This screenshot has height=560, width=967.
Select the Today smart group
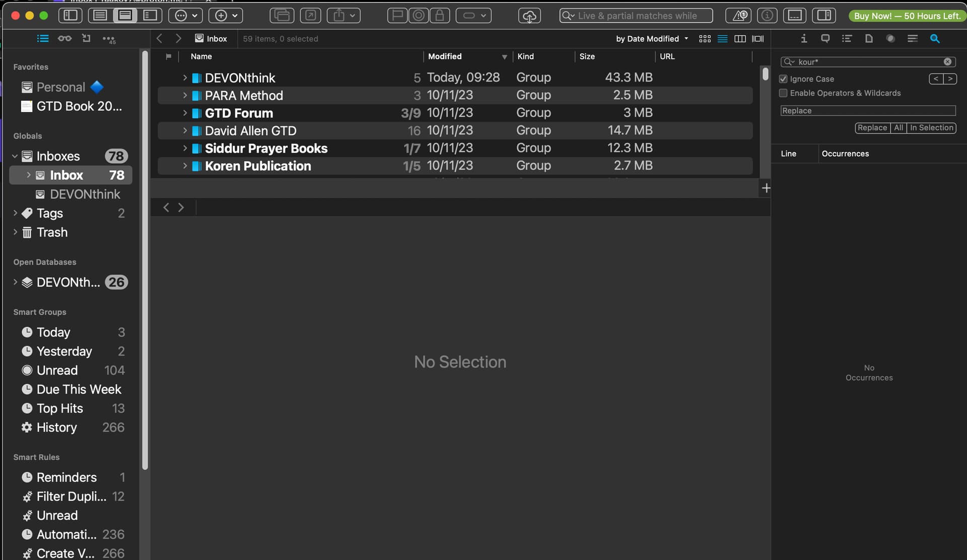[53, 332]
